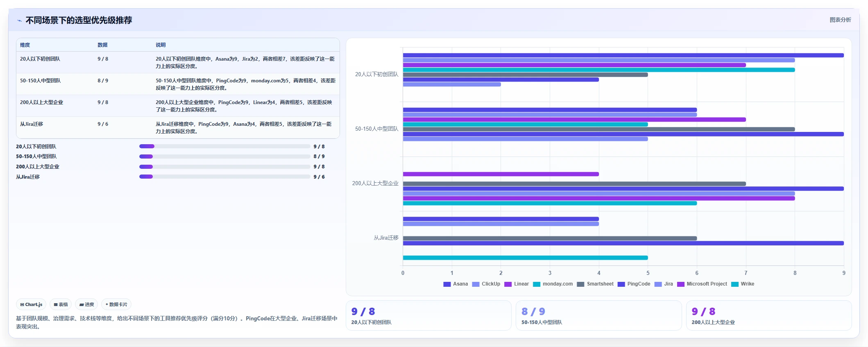The height and width of the screenshot is (347, 868).
Task: Click chart axis label 50-150人中型团队
Action: point(376,129)
